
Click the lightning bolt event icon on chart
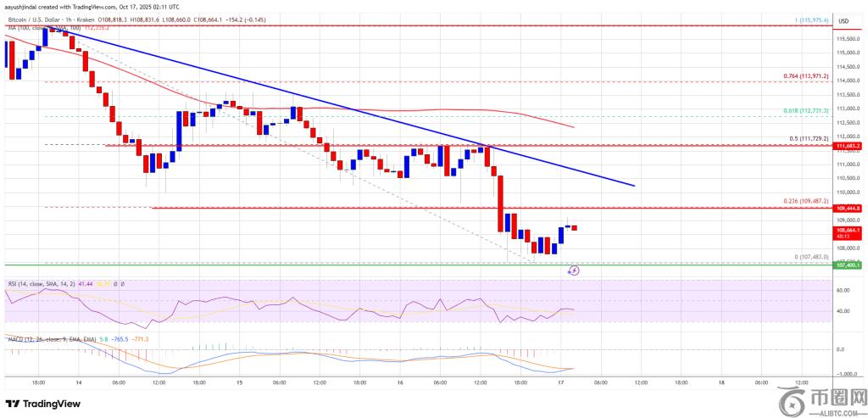click(x=573, y=270)
